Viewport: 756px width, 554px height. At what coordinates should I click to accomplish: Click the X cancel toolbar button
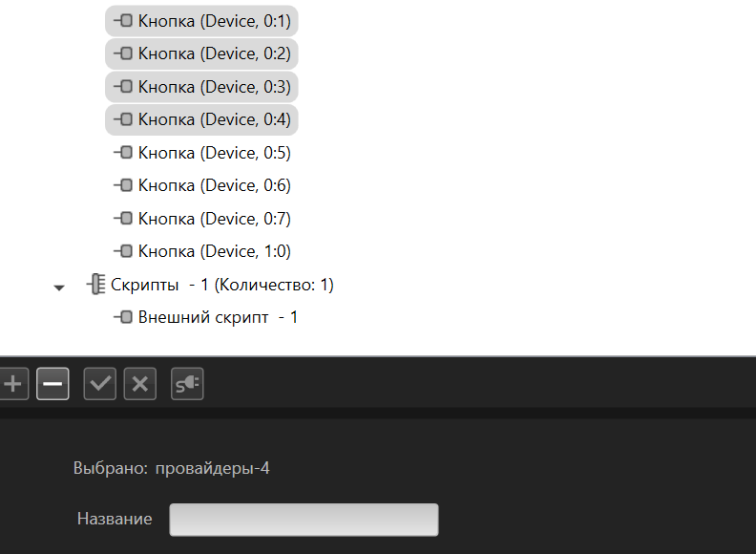click(140, 384)
